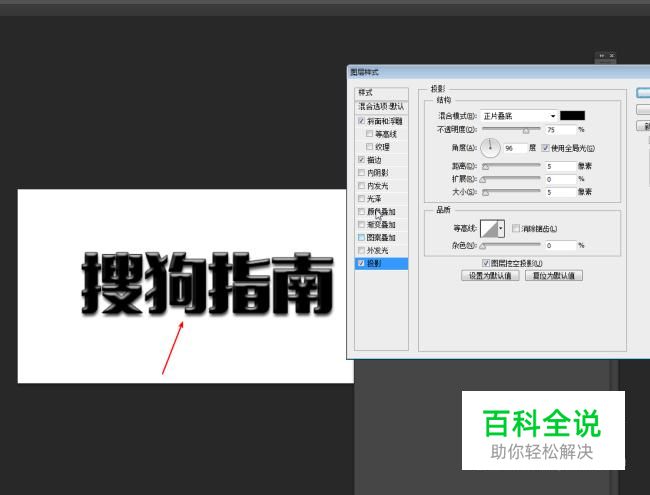Click the 图层样式 dialog title bar

click(498, 72)
